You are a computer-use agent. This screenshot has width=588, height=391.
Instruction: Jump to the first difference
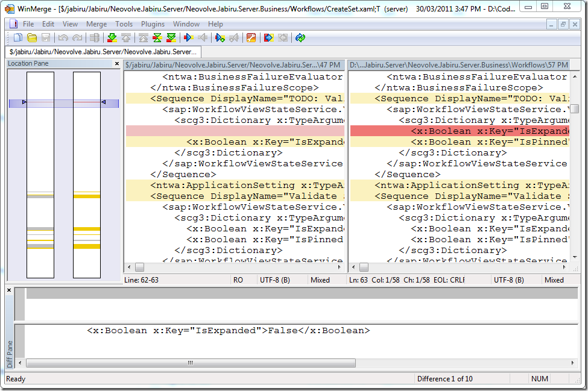(144, 38)
